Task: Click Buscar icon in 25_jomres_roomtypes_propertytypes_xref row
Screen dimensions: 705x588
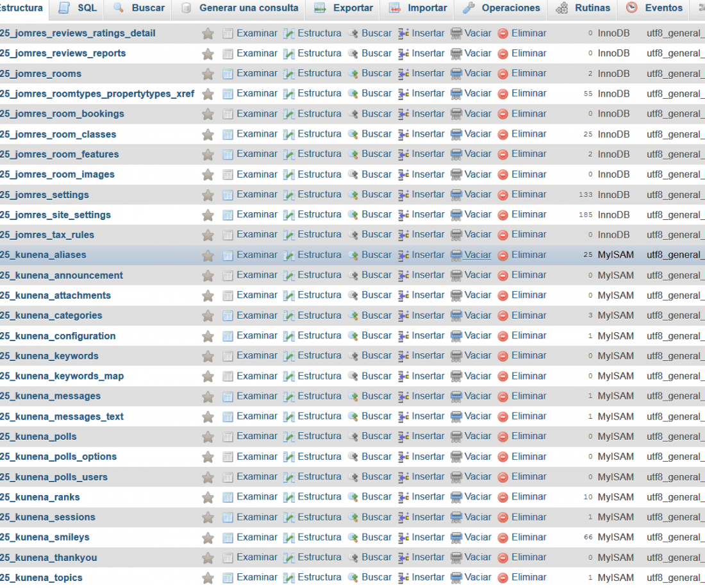Action: coord(353,94)
